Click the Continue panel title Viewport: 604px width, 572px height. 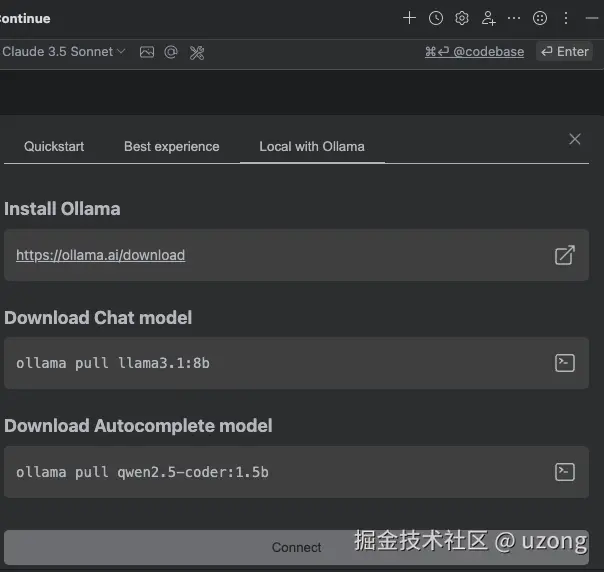click(25, 18)
